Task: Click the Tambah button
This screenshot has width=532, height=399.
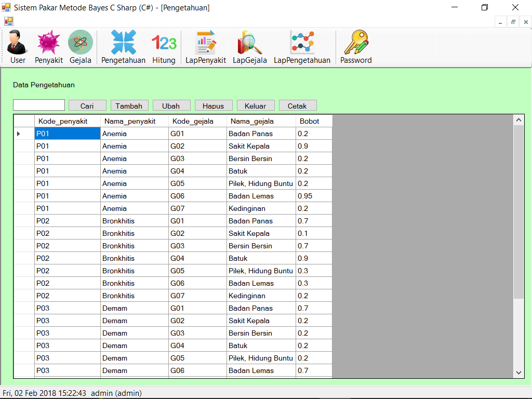Action: 129,105
